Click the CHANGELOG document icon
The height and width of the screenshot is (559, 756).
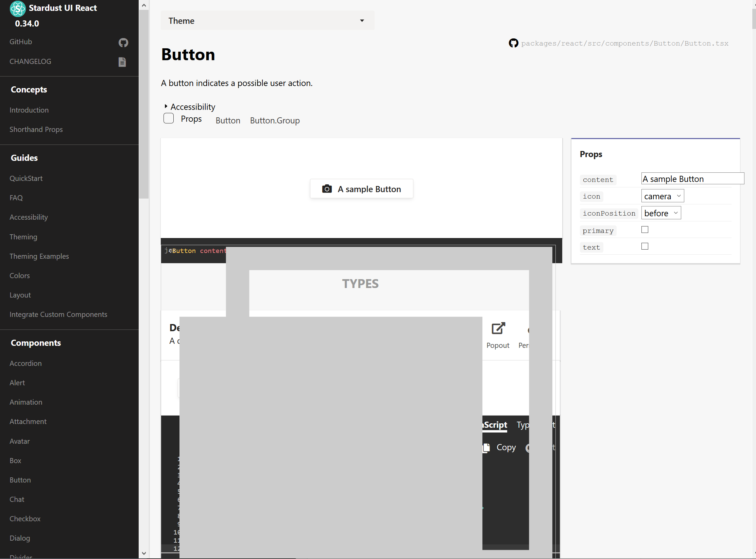(x=122, y=62)
